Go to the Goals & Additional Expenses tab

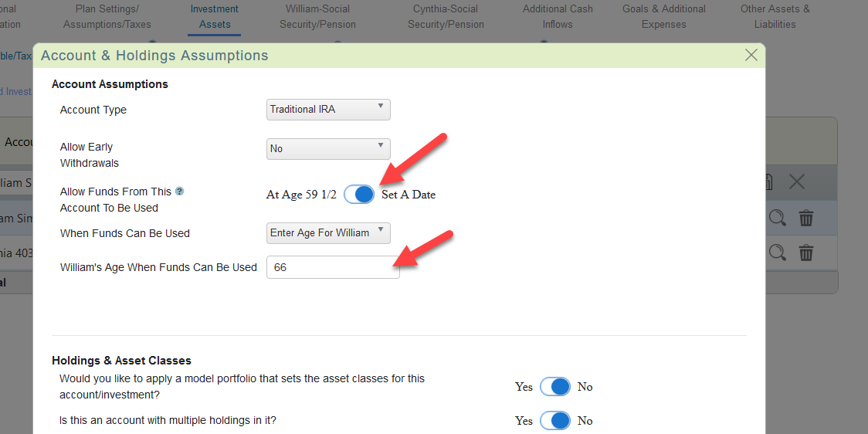pyautogui.click(x=663, y=17)
